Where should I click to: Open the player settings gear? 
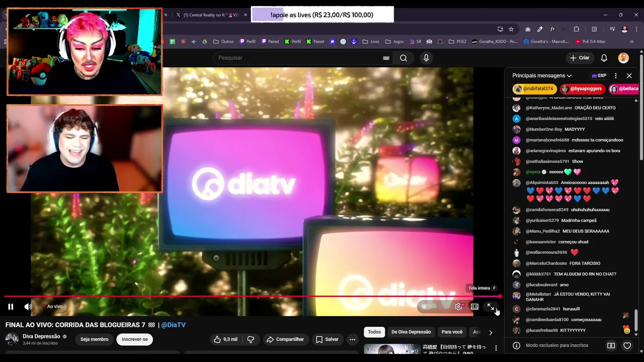point(458,307)
